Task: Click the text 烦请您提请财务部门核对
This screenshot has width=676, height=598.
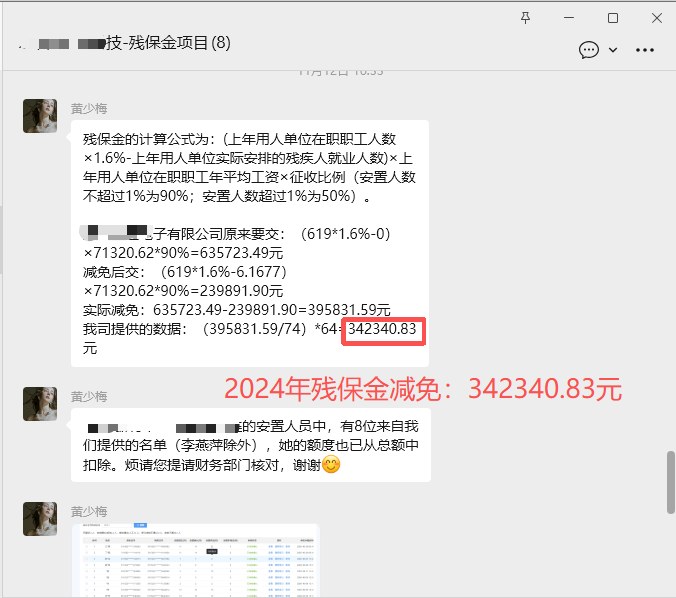Action: coord(203,465)
